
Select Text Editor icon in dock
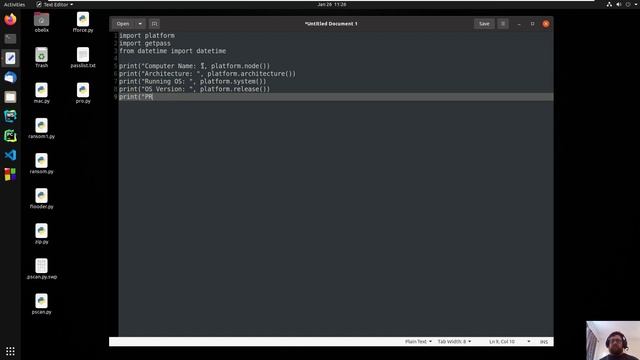(x=10, y=58)
